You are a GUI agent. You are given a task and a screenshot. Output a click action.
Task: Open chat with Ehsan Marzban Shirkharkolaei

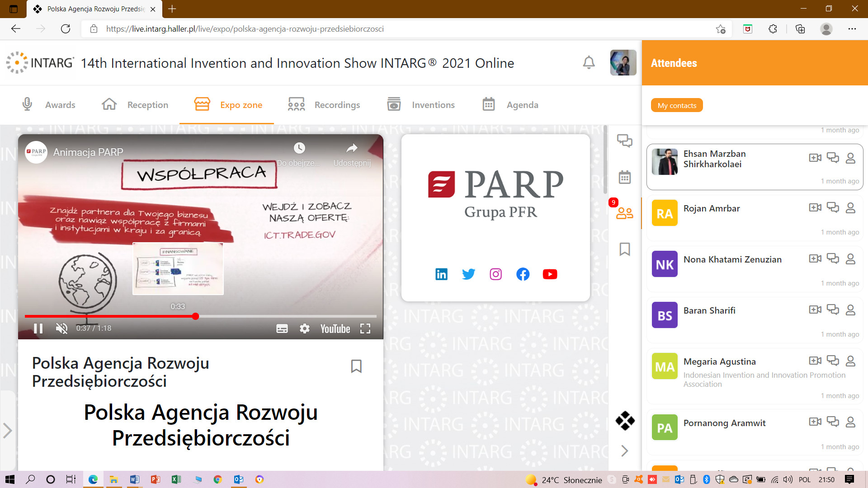pyautogui.click(x=833, y=158)
